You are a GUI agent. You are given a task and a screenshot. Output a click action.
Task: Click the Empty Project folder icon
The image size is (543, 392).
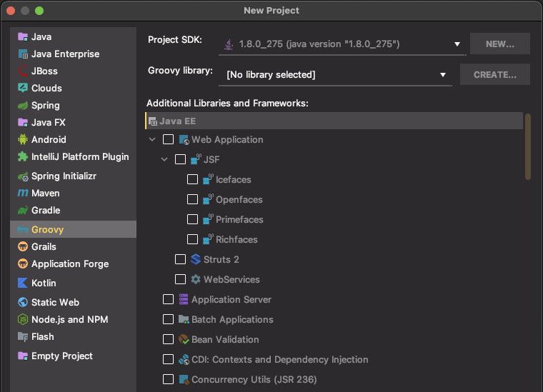click(x=23, y=356)
